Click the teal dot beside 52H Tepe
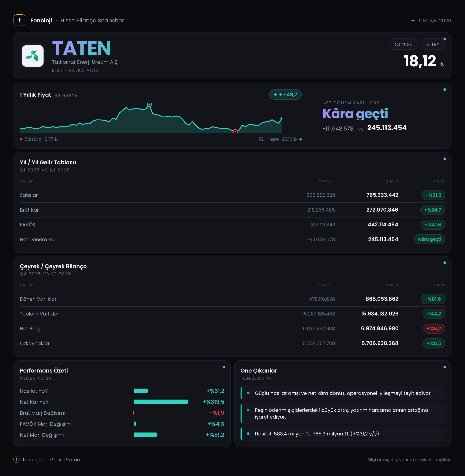 pyautogui.click(x=300, y=139)
